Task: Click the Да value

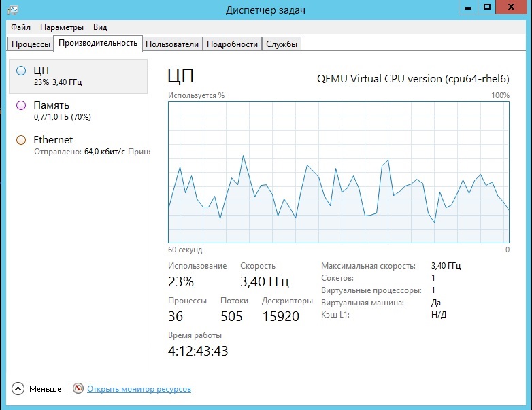Action: click(436, 303)
